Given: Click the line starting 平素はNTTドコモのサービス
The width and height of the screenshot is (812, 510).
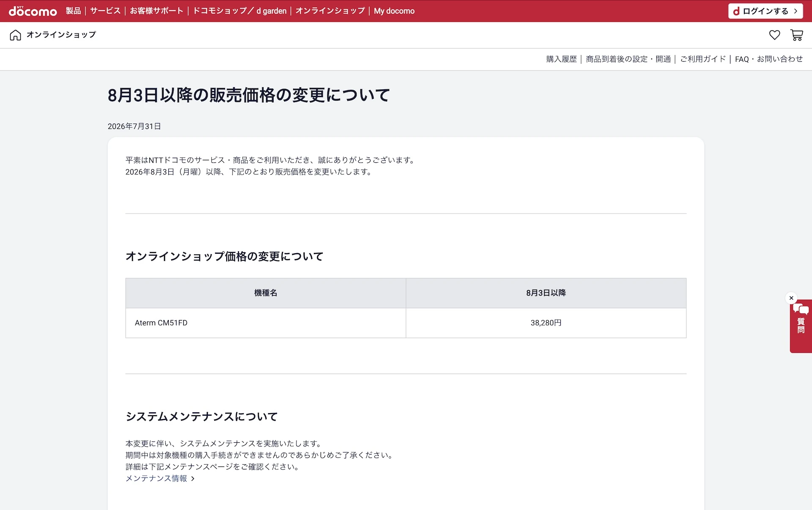Looking at the screenshot, I should pos(271,160).
